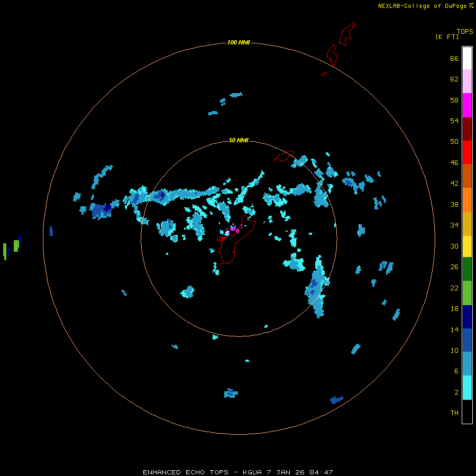Click the cyan 10 kft legend swatch
Image resolution: width=476 pixels, height=476 pixels.
coord(467,388)
